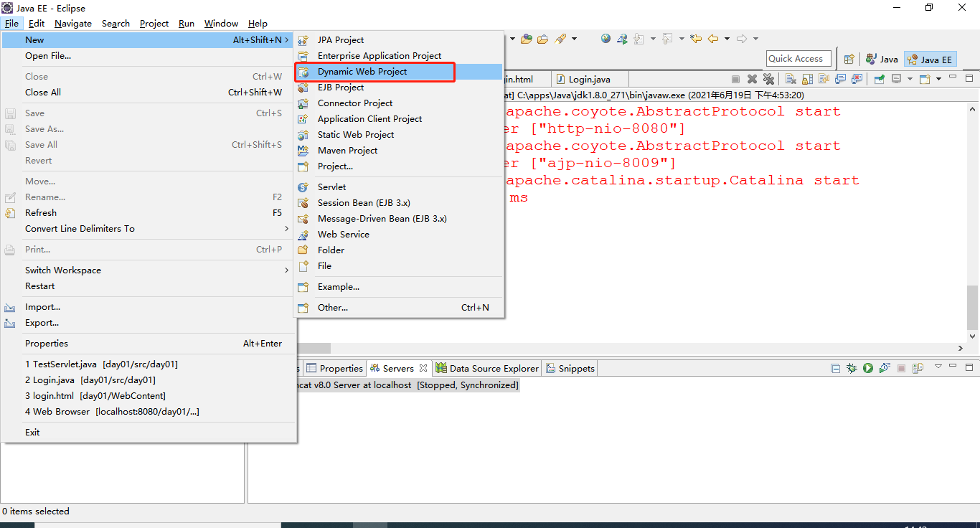980x528 pixels.
Task: Click the Open Task toolbar icon
Action: pyautogui.click(x=543, y=39)
